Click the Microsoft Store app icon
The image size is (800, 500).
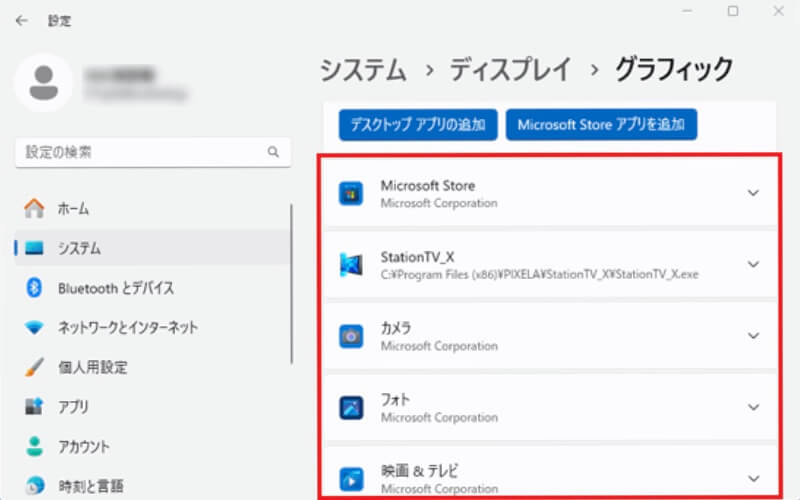click(351, 193)
